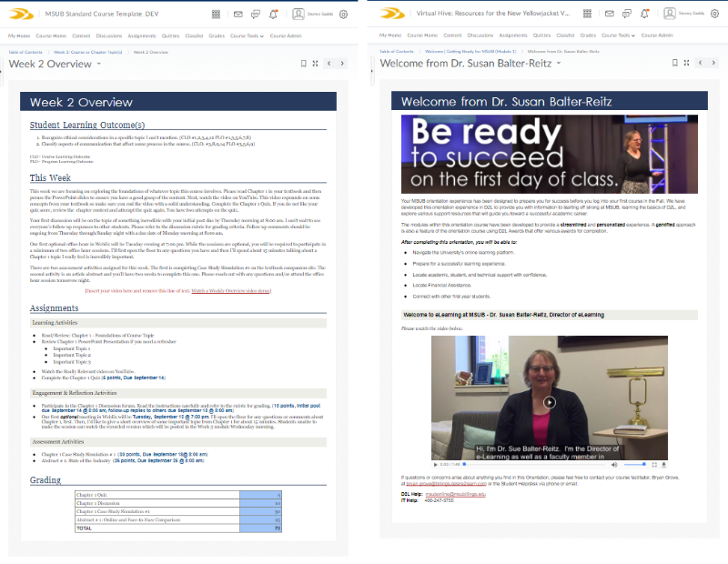
Task: Open message alerts envelope in left window
Action: [238, 15]
